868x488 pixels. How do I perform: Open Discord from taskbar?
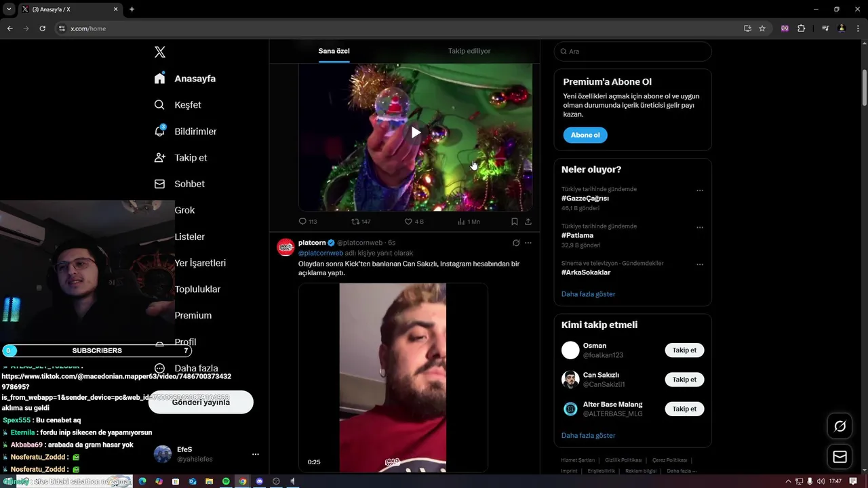pos(259,481)
